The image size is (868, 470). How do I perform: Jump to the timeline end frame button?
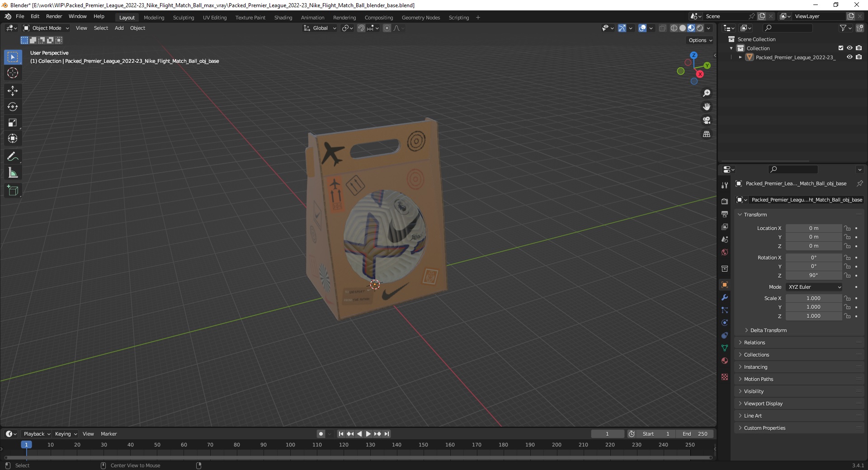(x=387, y=434)
